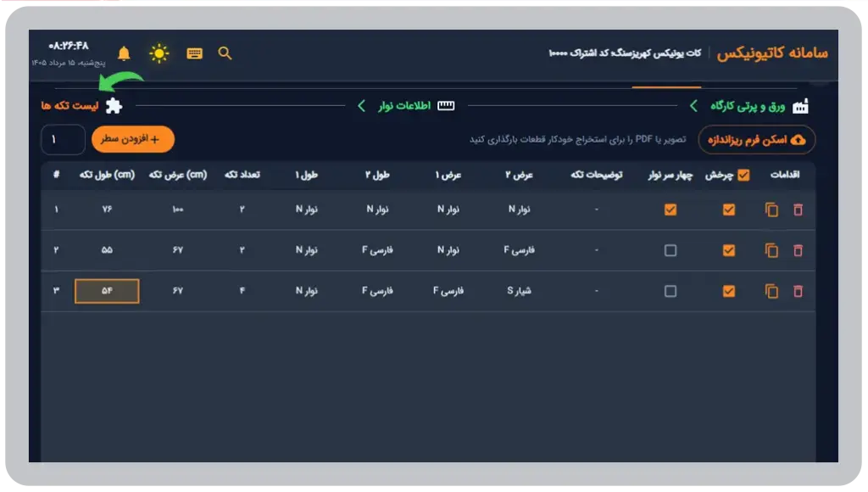Go to لیست تکه ها step
The height and width of the screenshot is (492, 868).
tap(70, 106)
